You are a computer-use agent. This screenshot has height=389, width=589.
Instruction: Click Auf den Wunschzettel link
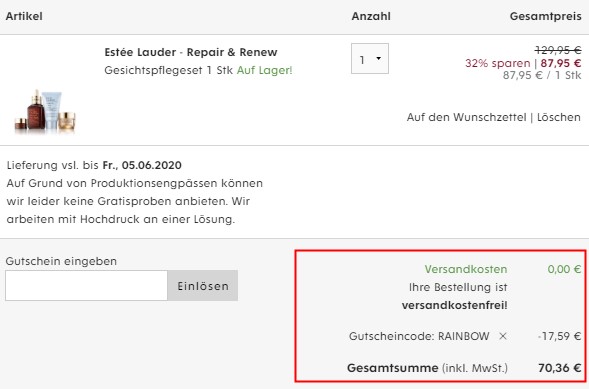click(x=466, y=117)
